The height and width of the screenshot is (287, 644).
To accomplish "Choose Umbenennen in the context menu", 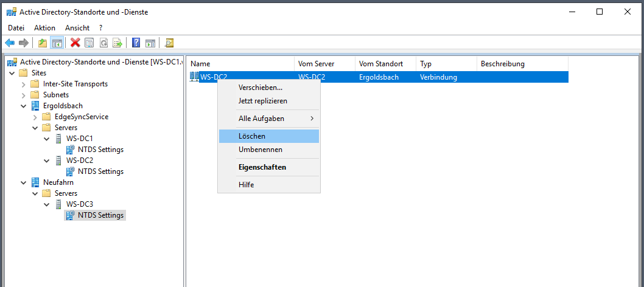I will pos(269,150).
